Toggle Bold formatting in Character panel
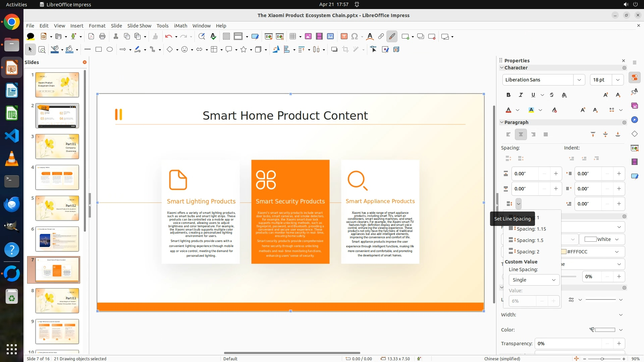The image size is (644, 362). tap(508, 95)
